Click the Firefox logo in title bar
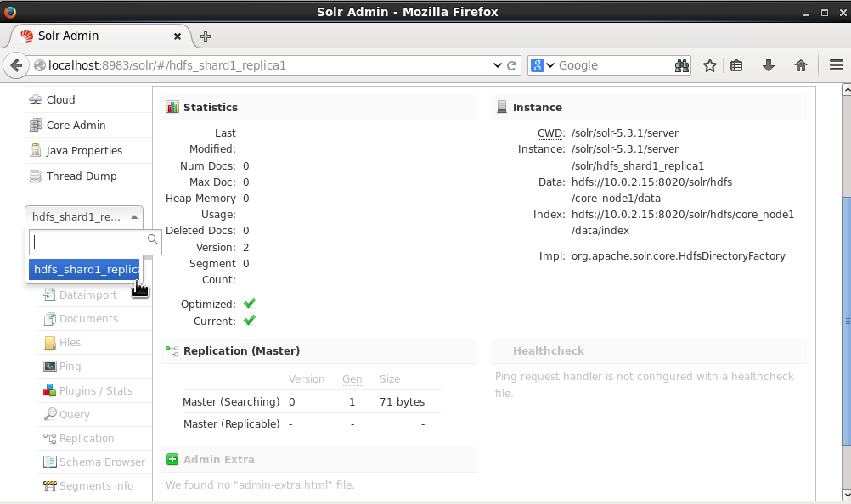Screen dimensions: 851x504 click(10, 11)
